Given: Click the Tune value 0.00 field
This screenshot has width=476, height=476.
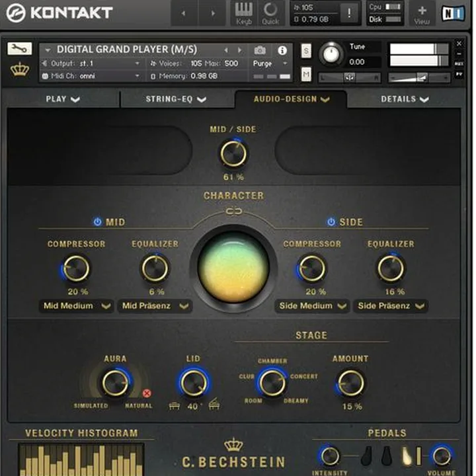Looking at the screenshot, I should 364,62.
